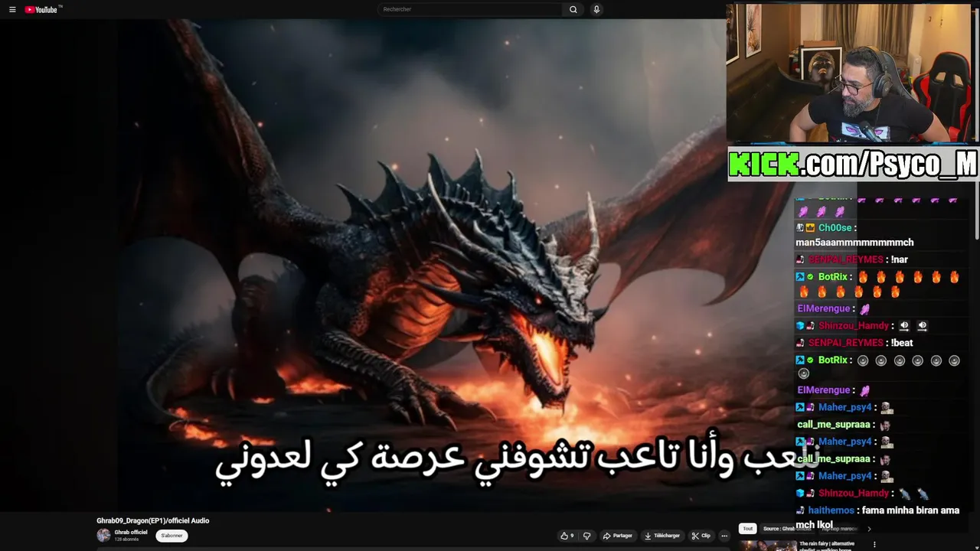Click Shinzou_Hamdy beside the speaker emotes

tap(854, 326)
